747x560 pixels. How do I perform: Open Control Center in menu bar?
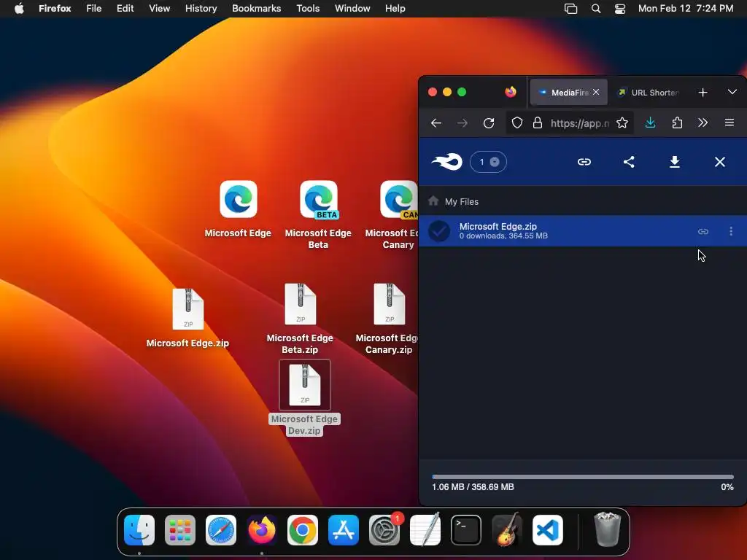coord(620,8)
